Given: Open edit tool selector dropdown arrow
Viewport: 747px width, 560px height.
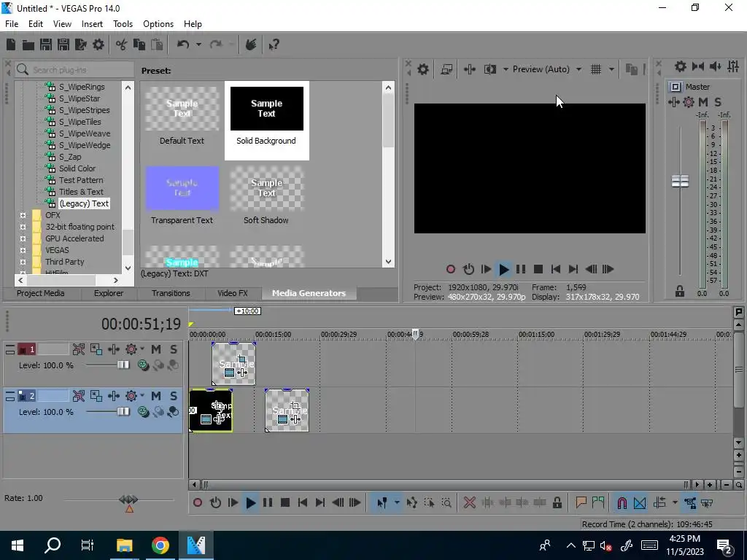Looking at the screenshot, I should pos(397,503).
